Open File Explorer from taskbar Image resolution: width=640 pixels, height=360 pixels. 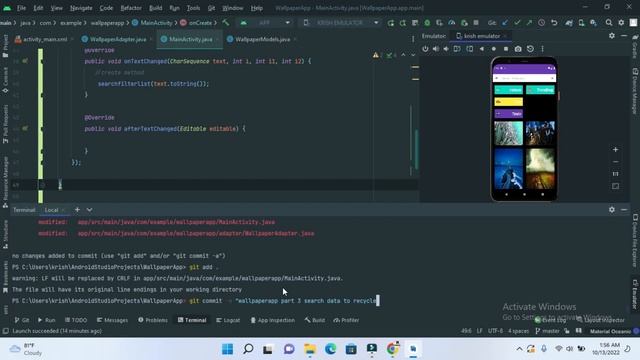(310, 349)
